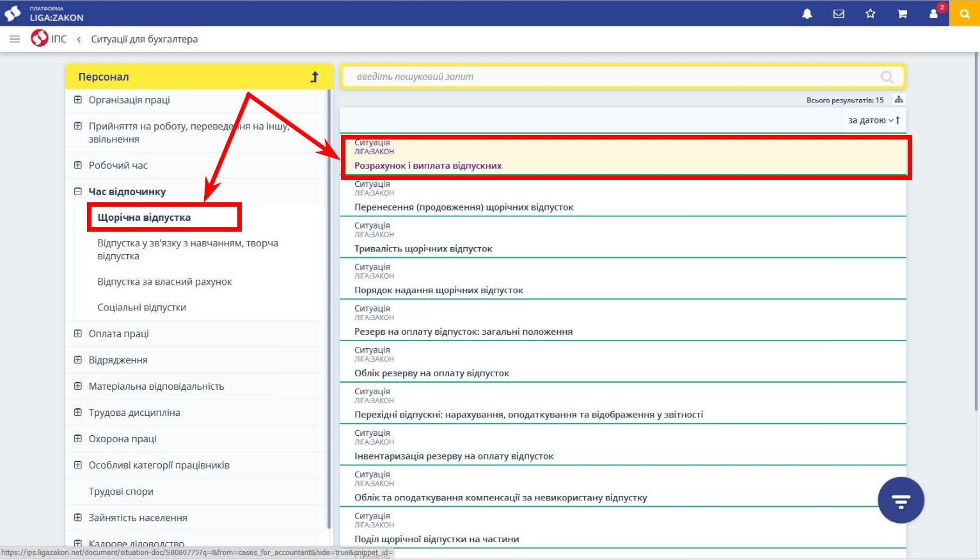Click the structure tree icon beside results count
Viewport: 980px width, 560px height.
pyautogui.click(x=899, y=99)
